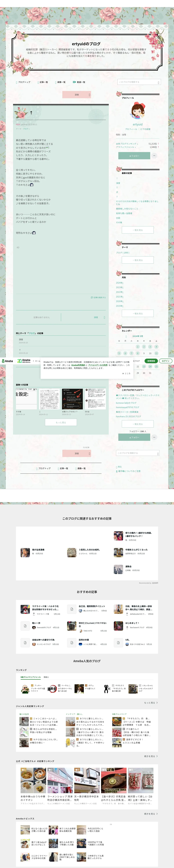Open follower hommaaya0707のブログ

pos(128,407)
